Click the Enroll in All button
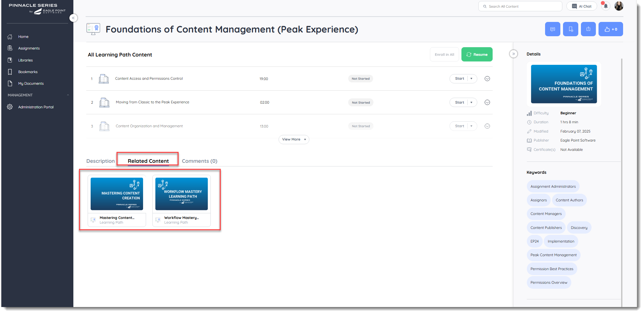Screen dimensions: 644x314 444,54
